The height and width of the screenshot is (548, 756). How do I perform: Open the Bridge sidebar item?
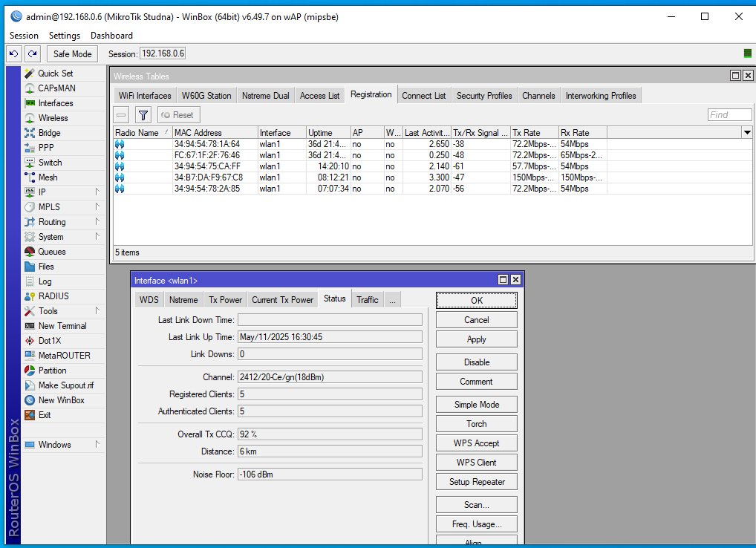point(63,132)
